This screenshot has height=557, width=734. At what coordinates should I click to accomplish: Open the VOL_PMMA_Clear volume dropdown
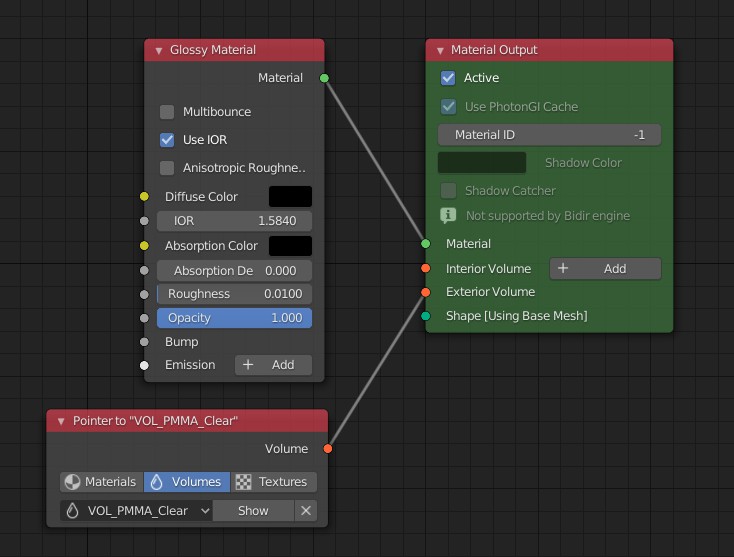136,511
